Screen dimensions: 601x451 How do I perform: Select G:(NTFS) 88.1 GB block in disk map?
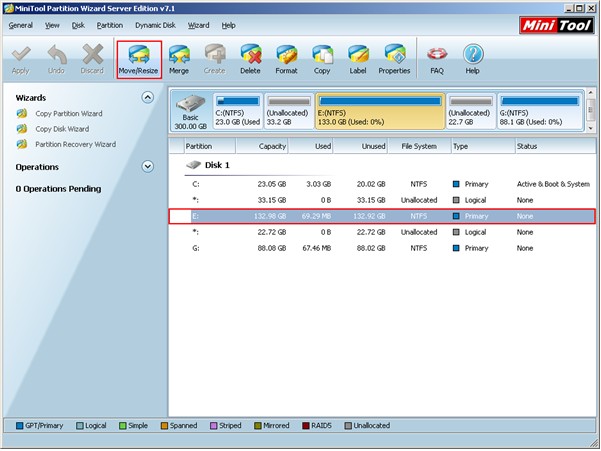pyautogui.click(x=540, y=111)
